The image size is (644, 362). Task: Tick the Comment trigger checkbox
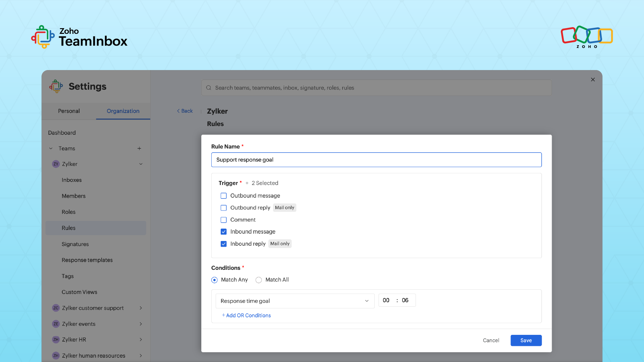pos(224,220)
